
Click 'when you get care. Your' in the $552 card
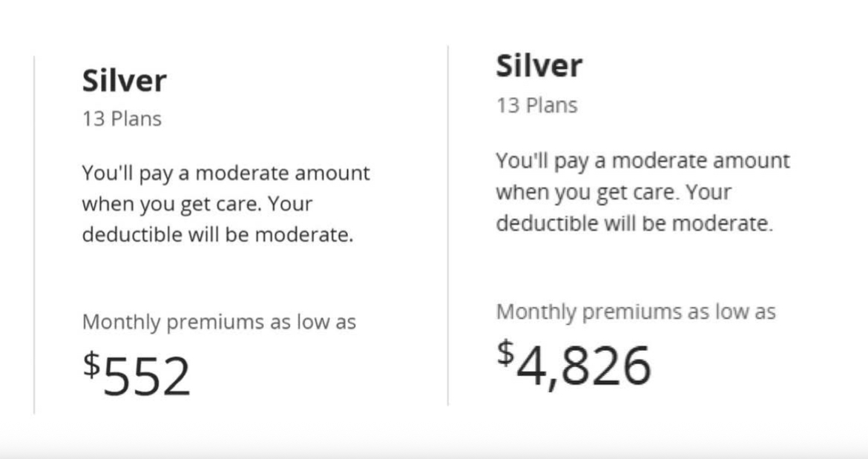pyautogui.click(x=197, y=204)
